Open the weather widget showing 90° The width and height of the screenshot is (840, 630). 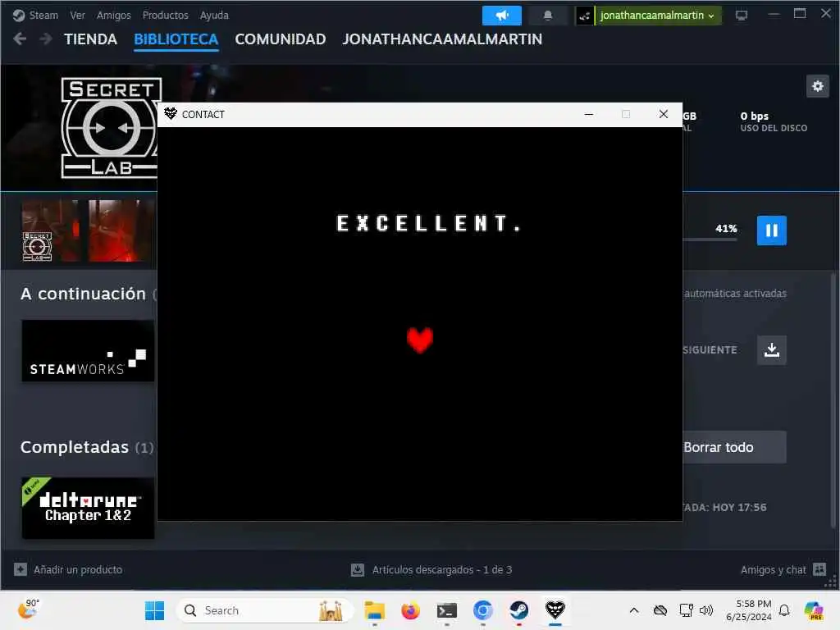(x=28, y=609)
